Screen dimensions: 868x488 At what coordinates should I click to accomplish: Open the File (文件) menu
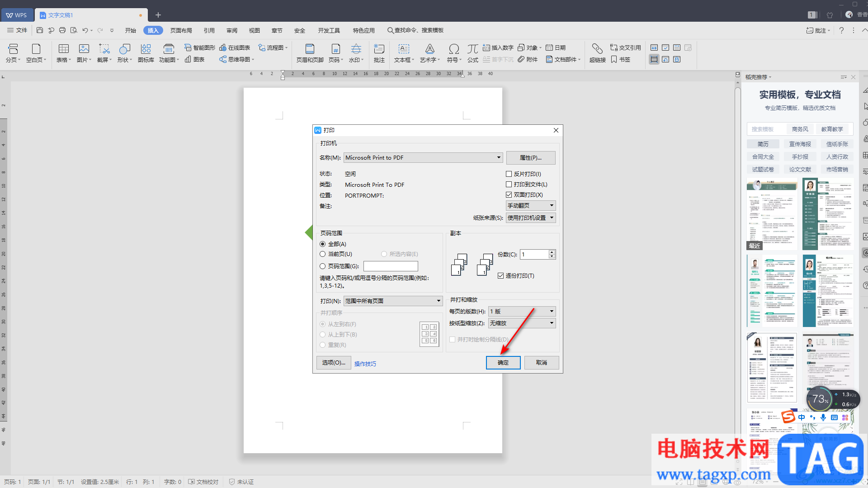(17, 30)
